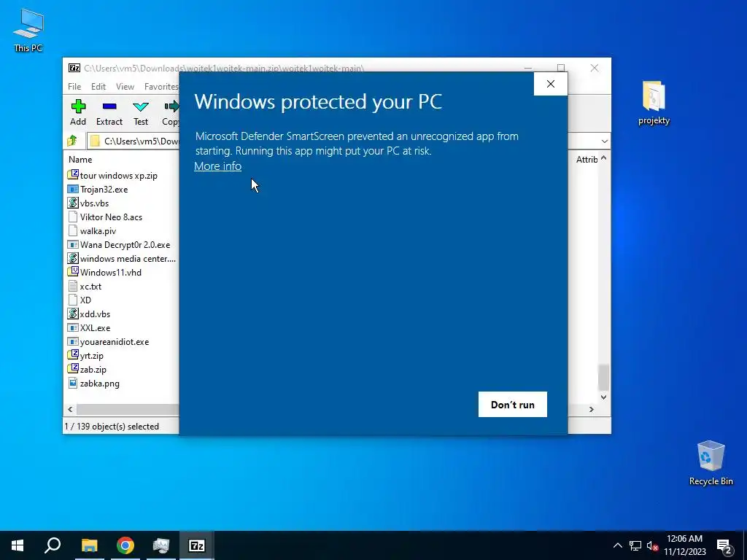Open File Explorer from the taskbar
747x560 pixels.
[x=89, y=545]
